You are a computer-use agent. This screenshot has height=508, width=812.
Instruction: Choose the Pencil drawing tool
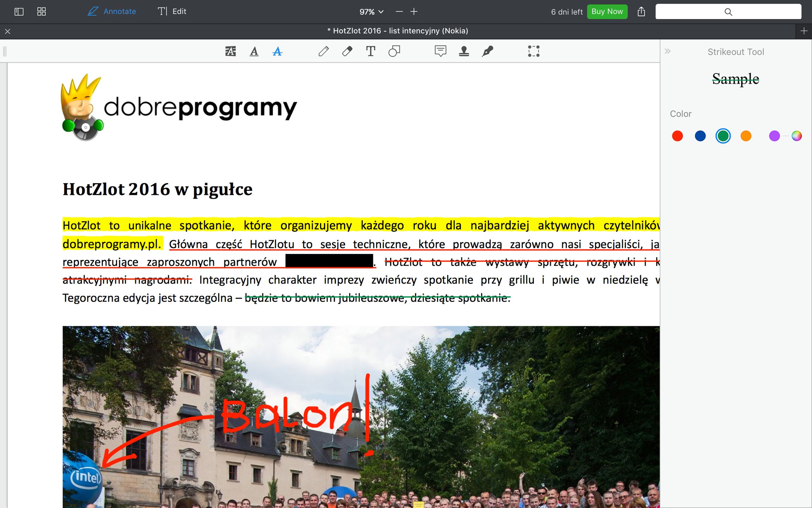pos(324,52)
